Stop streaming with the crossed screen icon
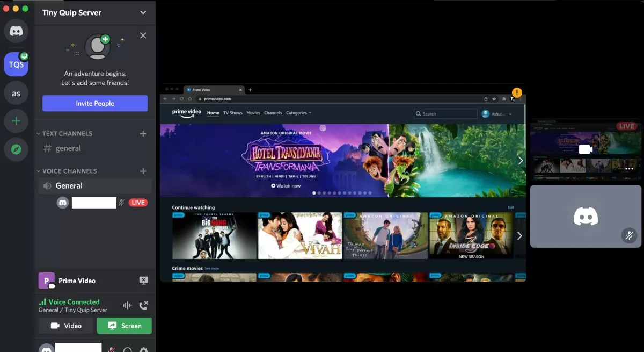 tap(143, 281)
